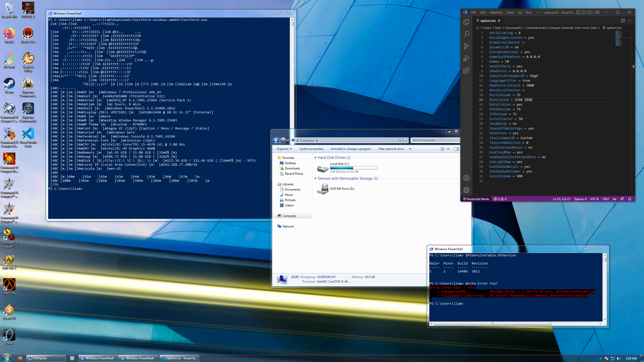644x362 pixels.
Task: Open the More Actions ellipsis in VS Code editor
Action: (629, 21)
